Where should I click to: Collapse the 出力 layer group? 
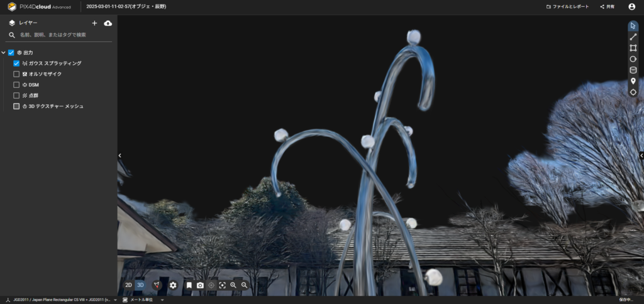pyautogui.click(x=4, y=53)
